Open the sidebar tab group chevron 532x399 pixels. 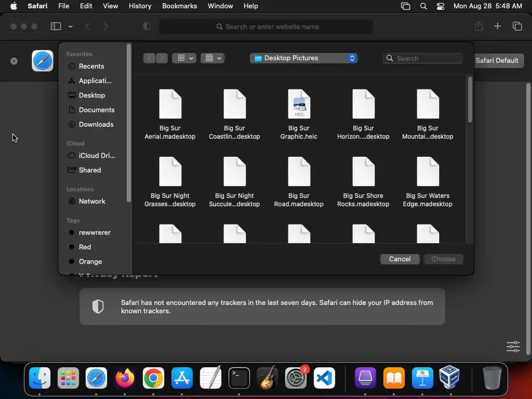coord(70,26)
